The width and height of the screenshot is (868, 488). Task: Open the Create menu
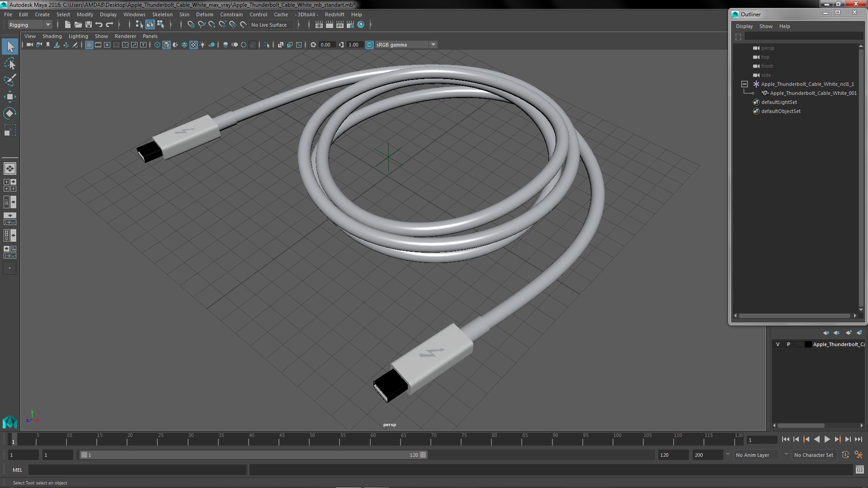point(42,14)
